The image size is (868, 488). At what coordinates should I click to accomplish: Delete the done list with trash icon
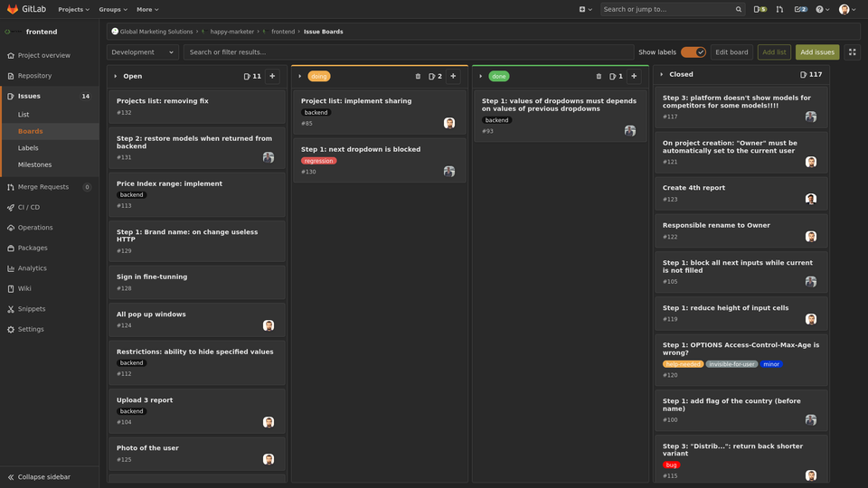[599, 76]
